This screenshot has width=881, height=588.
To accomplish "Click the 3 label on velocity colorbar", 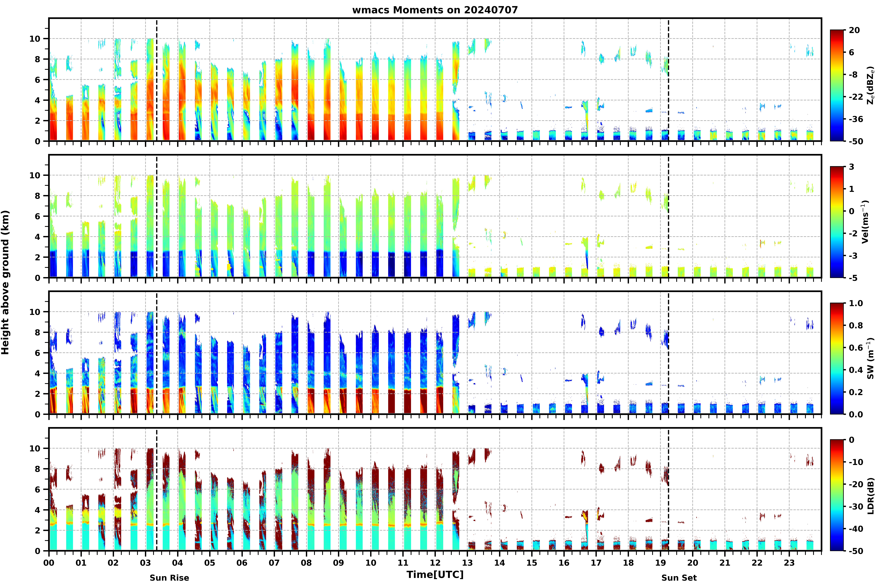I will click(851, 166).
